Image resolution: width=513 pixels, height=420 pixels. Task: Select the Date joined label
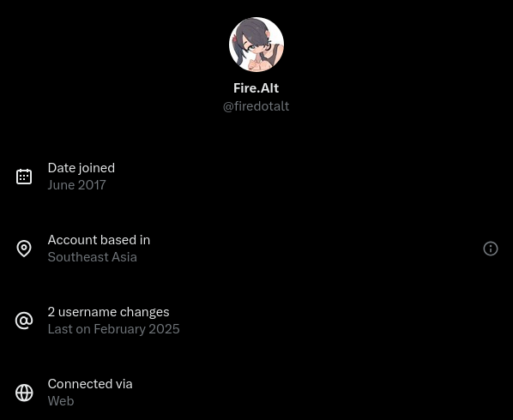point(81,168)
